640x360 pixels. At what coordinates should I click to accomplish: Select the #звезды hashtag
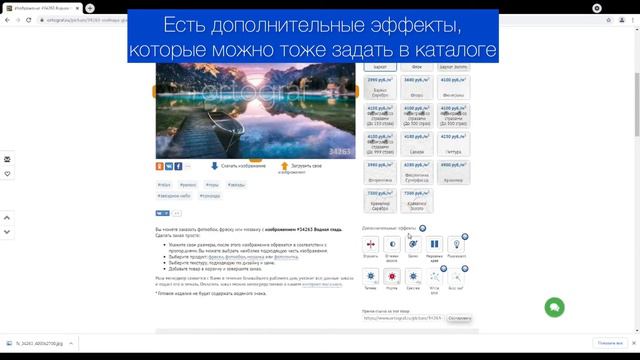(x=236, y=185)
